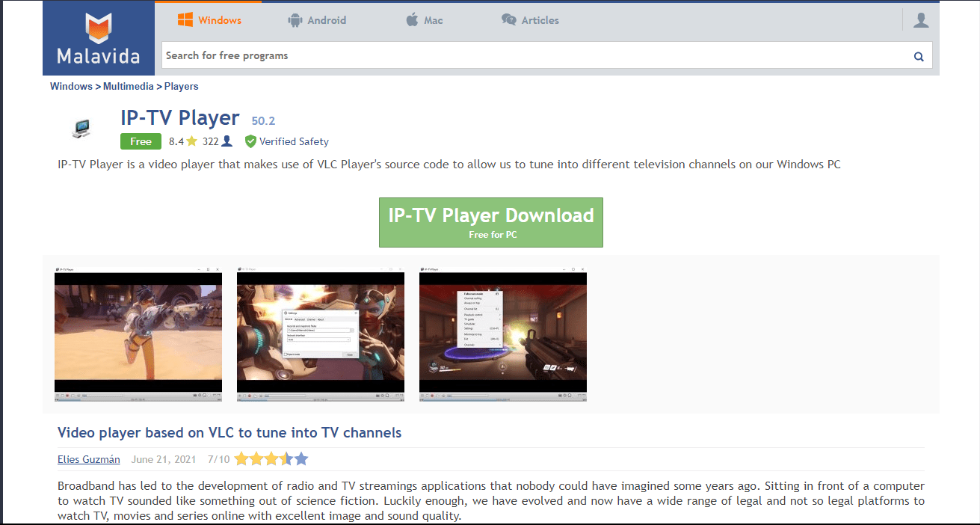This screenshot has height=525, width=980.
Task: Click the Windows logo icon in tab
Action: pos(185,20)
